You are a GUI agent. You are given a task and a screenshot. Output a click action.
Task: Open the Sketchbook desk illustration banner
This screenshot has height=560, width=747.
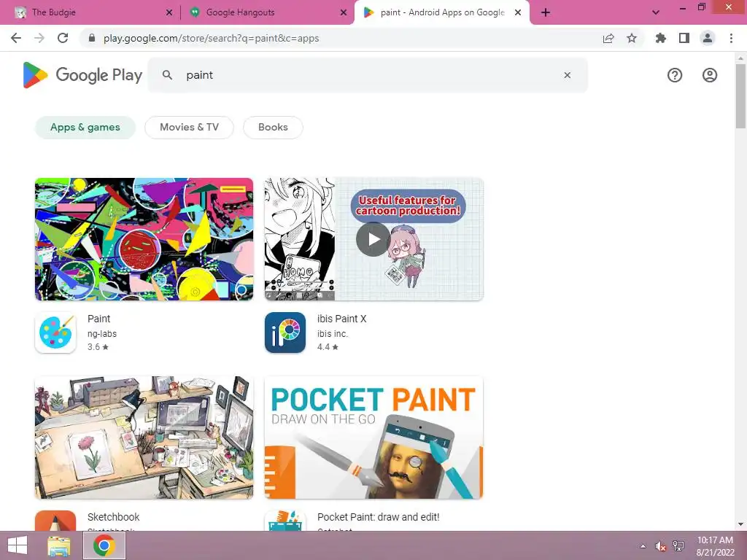[x=144, y=437]
